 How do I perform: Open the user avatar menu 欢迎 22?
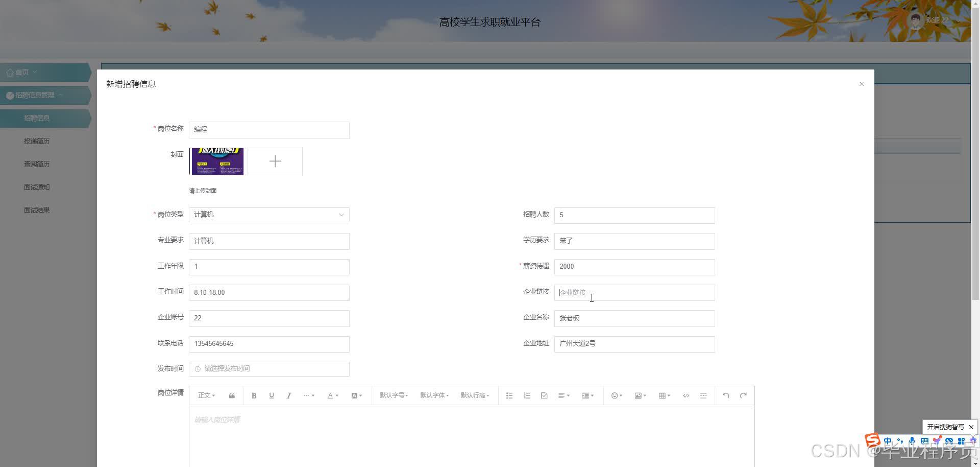(x=929, y=20)
